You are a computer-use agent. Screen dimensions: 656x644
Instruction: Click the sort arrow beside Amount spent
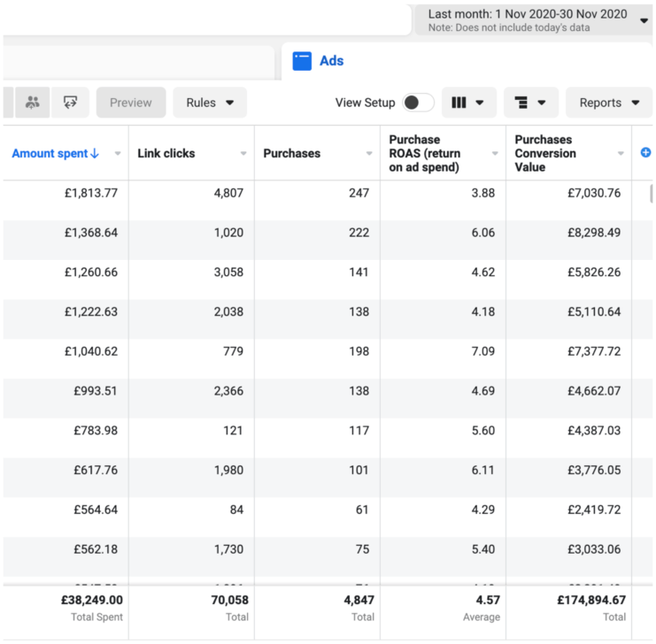[x=95, y=153]
